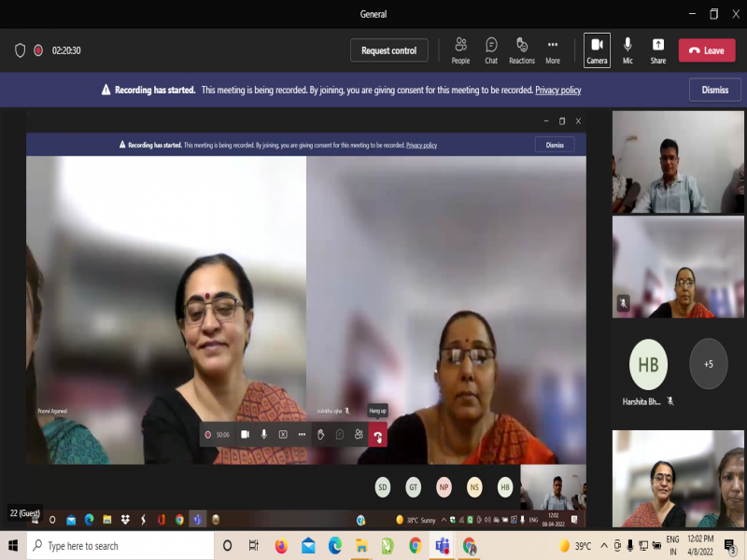Click the Leave meeting button

706,50
